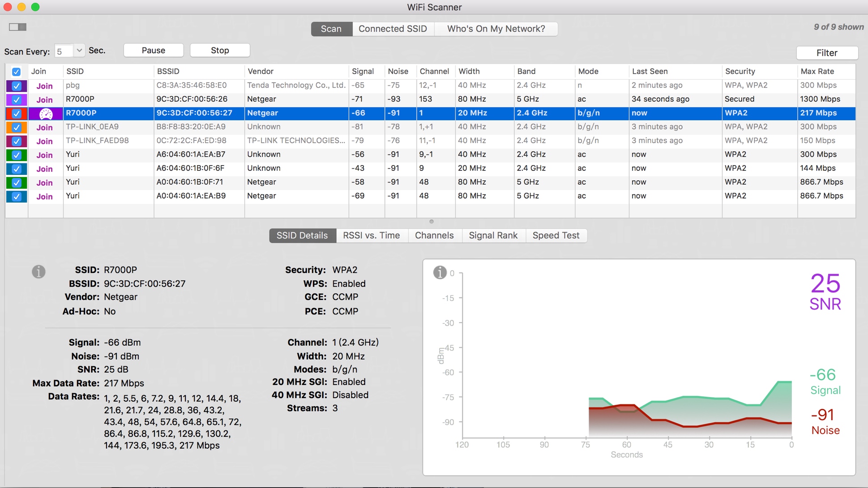Toggle the select-all checkbox in the header row
Screen dimensions: 868x488
point(17,72)
